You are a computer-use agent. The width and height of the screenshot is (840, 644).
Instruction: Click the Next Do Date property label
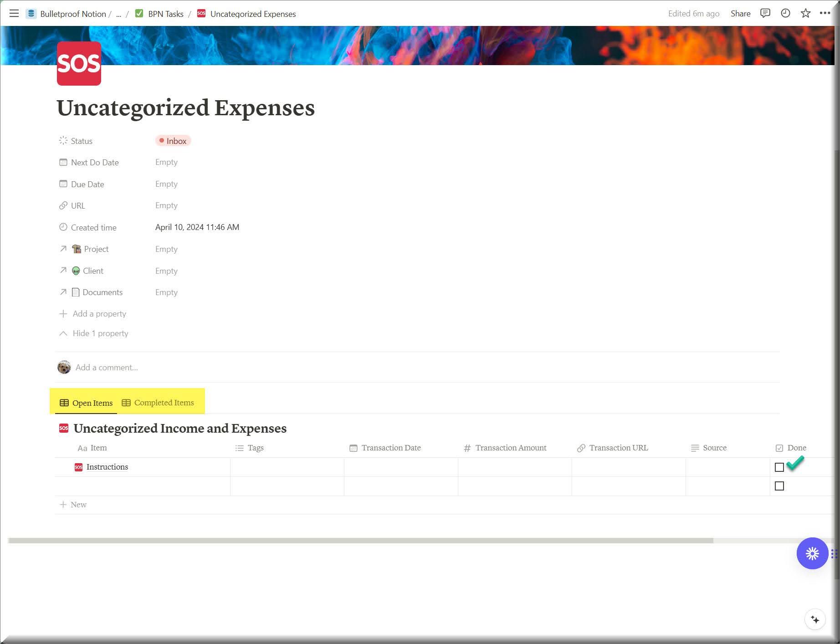click(x=89, y=163)
